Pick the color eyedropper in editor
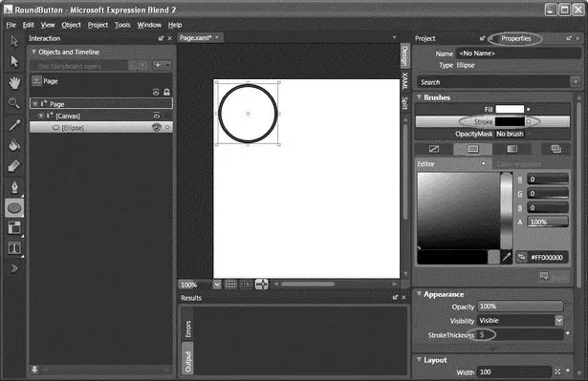The image size is (588, 381). pos(507,257)
